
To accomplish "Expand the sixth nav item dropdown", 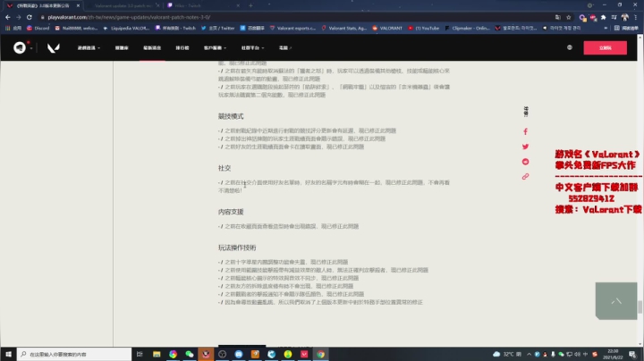I will [252, 48].
